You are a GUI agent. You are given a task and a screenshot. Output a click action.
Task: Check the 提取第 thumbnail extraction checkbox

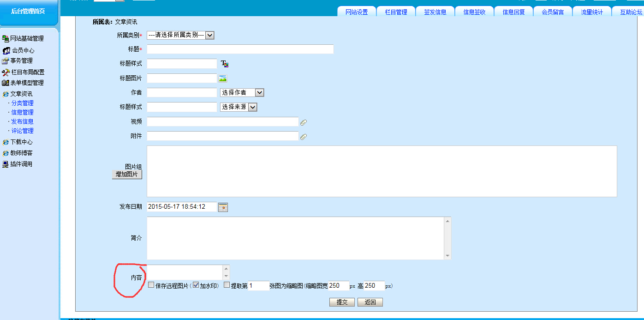point(227,285)
